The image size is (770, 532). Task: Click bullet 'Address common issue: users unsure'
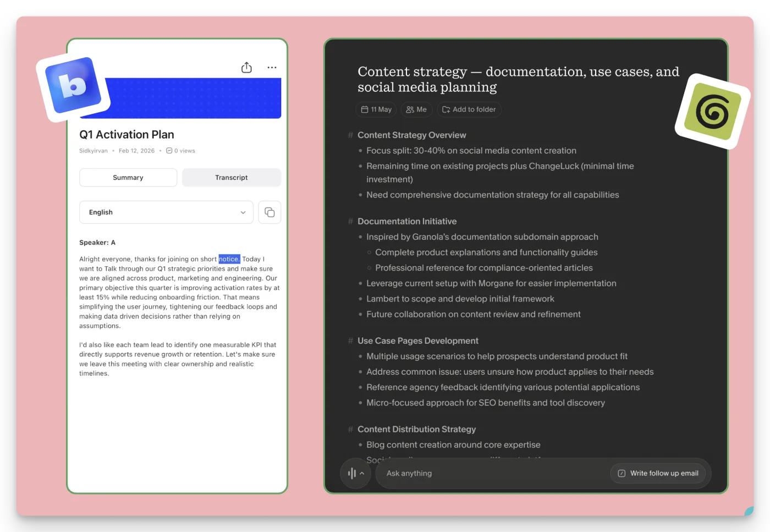510,372
